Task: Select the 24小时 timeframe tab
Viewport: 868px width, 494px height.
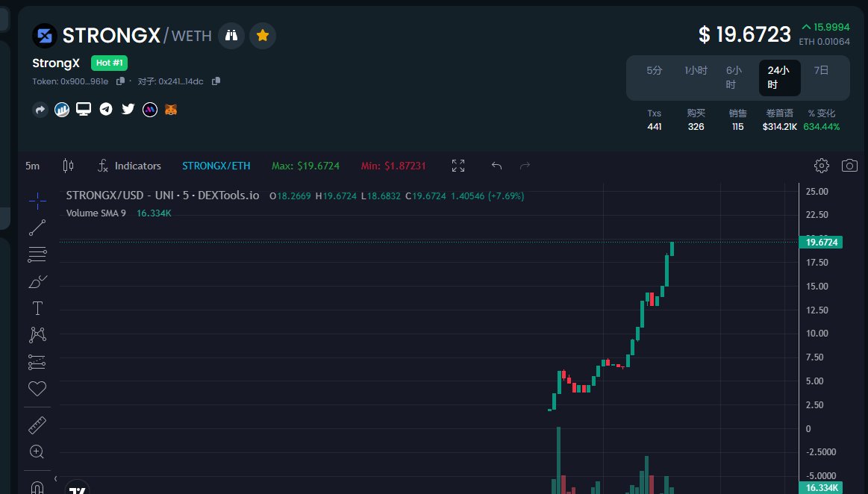Action: click(x=779, y=78)
